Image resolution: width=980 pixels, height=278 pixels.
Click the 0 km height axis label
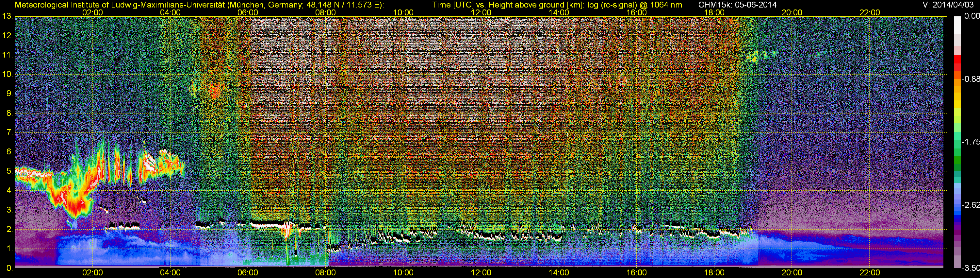pyautogui.click(x=9, y=268)
